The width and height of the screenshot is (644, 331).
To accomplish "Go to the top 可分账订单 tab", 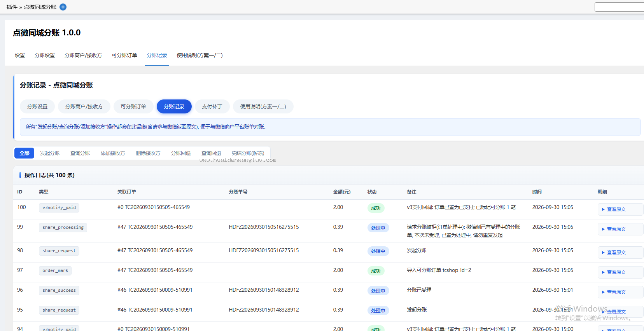I will (x=124, y=55).
